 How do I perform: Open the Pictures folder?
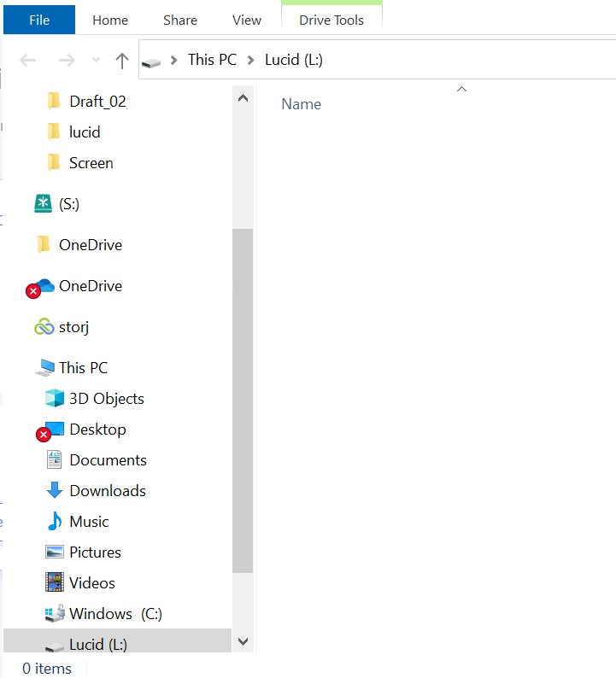[x=95, y=552]
